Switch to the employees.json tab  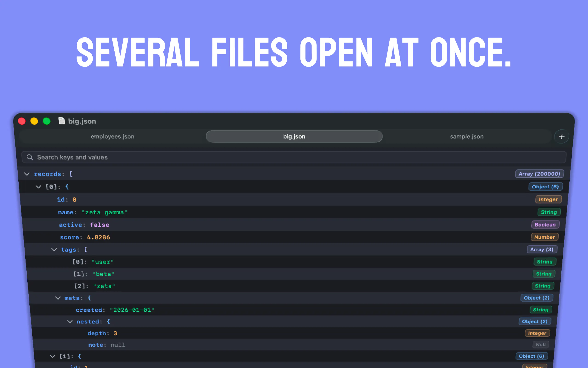113,137
